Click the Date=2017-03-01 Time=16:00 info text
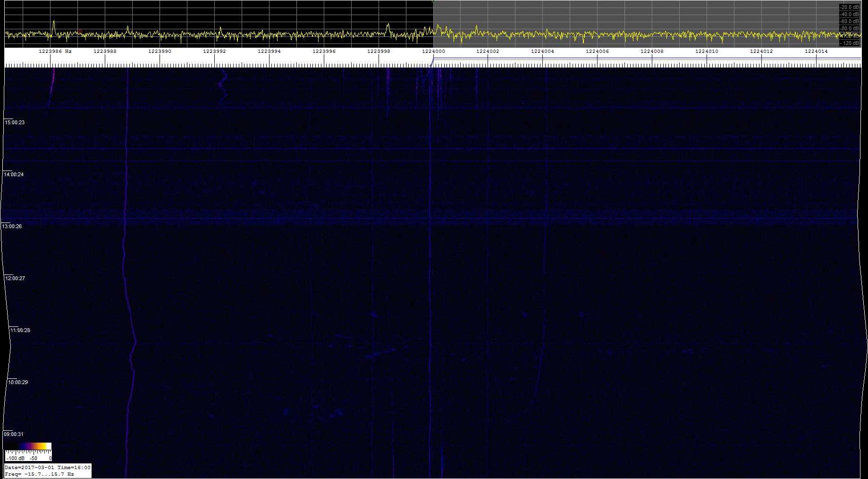868x479 pixels. (x=47, y=468)
